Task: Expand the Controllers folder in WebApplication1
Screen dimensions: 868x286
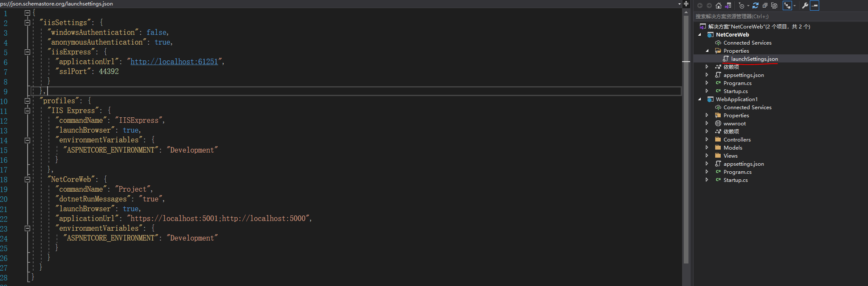Action: point(707,139)
